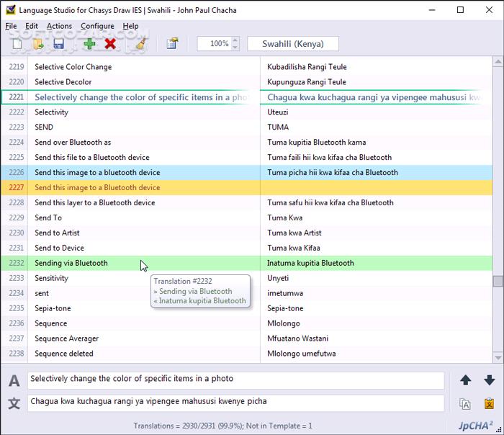This screenshot has height=435, width=504.
Task: Click the translation 'imetumwa'
Action: click(x=285, y=293)
